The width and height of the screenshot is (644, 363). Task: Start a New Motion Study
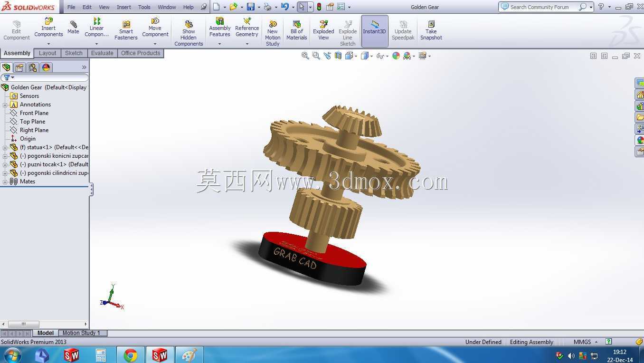point(273,33)
